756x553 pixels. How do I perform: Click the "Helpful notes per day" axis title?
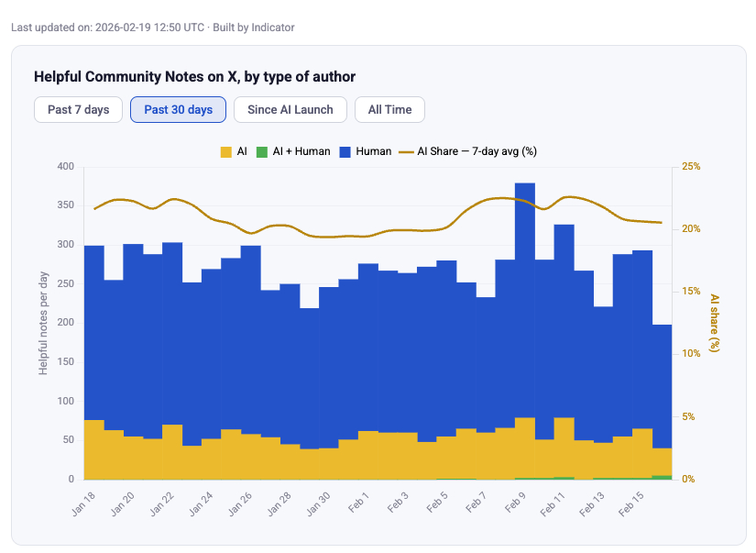[43, 323]
